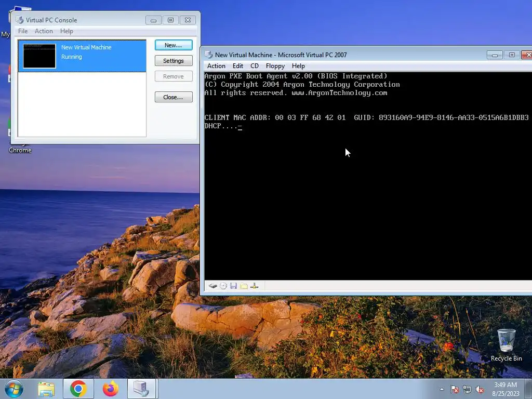Screen dimensions: 532x399
Task: Click the muted volume tray icon
Action: click(480, 389)
